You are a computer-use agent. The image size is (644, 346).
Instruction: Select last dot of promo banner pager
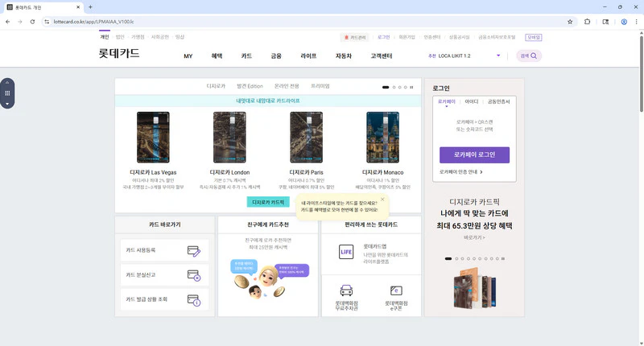[x=497, y=258]
